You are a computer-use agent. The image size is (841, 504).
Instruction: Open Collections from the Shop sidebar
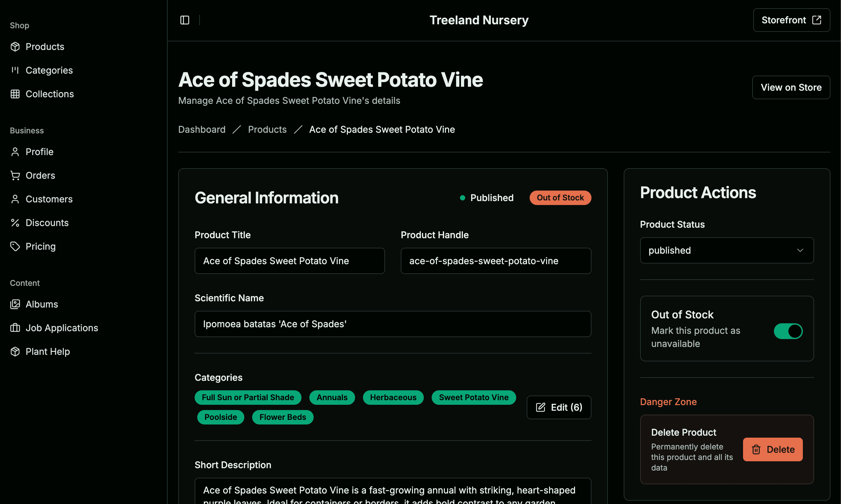tap(49, 94)
